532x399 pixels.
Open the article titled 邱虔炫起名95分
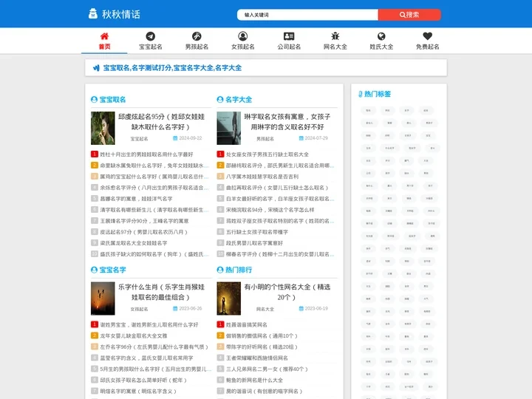tap(161, 122)
